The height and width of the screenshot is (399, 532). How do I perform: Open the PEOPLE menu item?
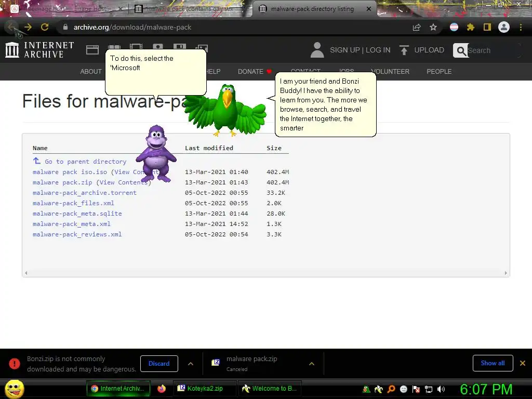[x=439, y=71]
